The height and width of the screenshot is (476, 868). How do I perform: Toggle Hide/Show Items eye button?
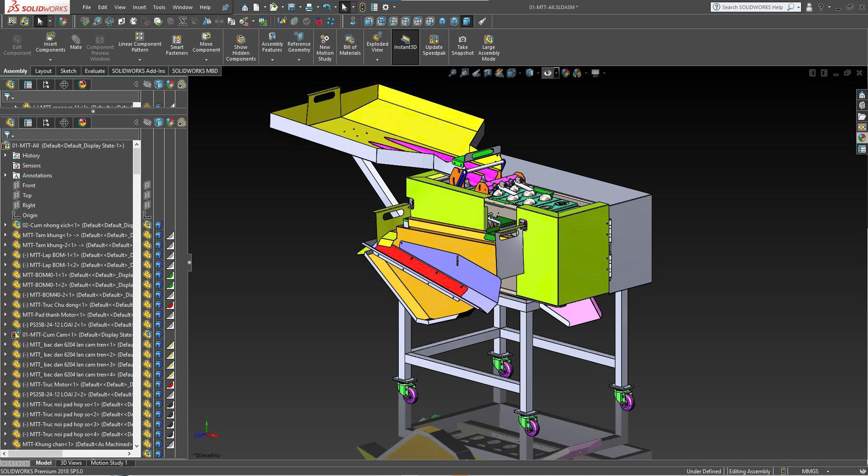[x=547, y=73]
